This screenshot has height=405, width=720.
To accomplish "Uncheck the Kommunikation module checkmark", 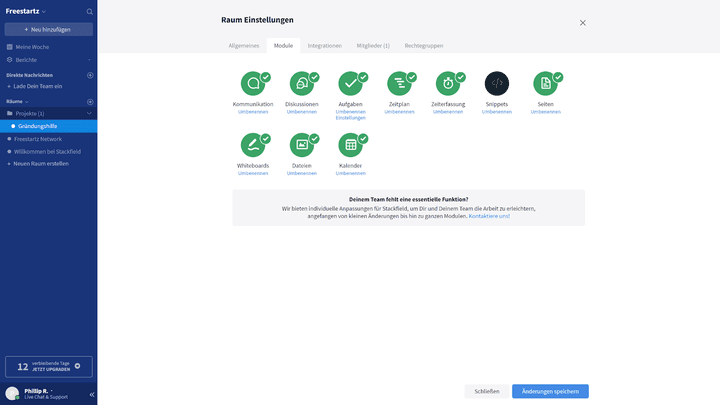I will [265, 77].
